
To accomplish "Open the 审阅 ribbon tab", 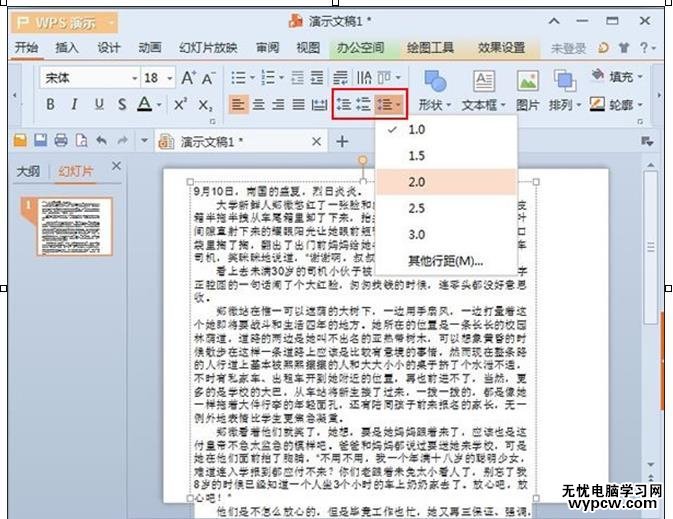I will [x=267, y=48].
